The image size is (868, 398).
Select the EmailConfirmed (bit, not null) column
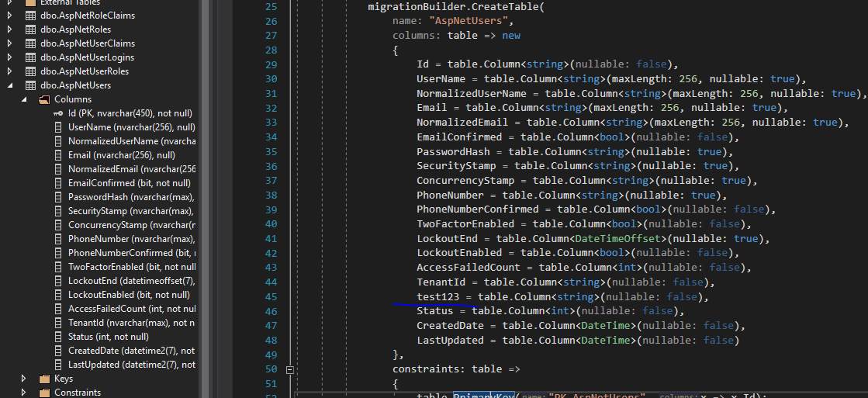(x=130, y=182)
